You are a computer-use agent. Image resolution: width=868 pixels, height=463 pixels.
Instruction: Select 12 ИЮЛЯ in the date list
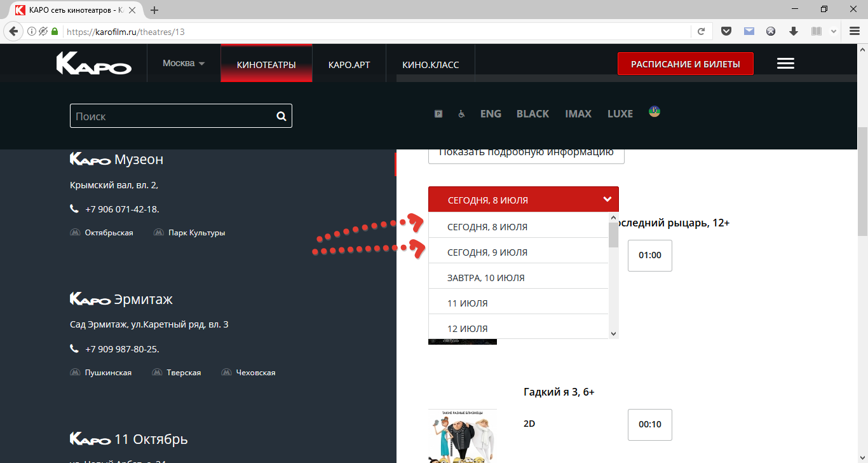(519, 327)
